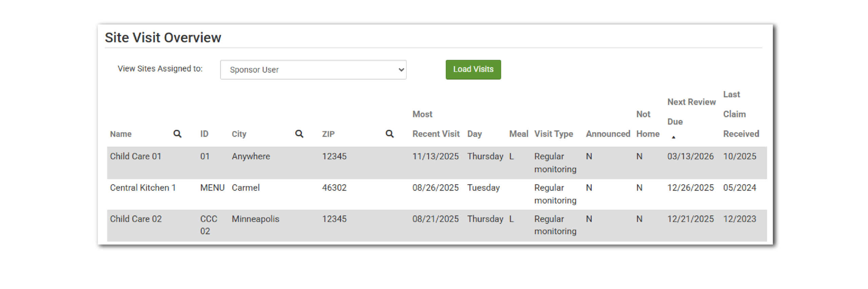Open the Sponsor User dropdown

[313, 70]
